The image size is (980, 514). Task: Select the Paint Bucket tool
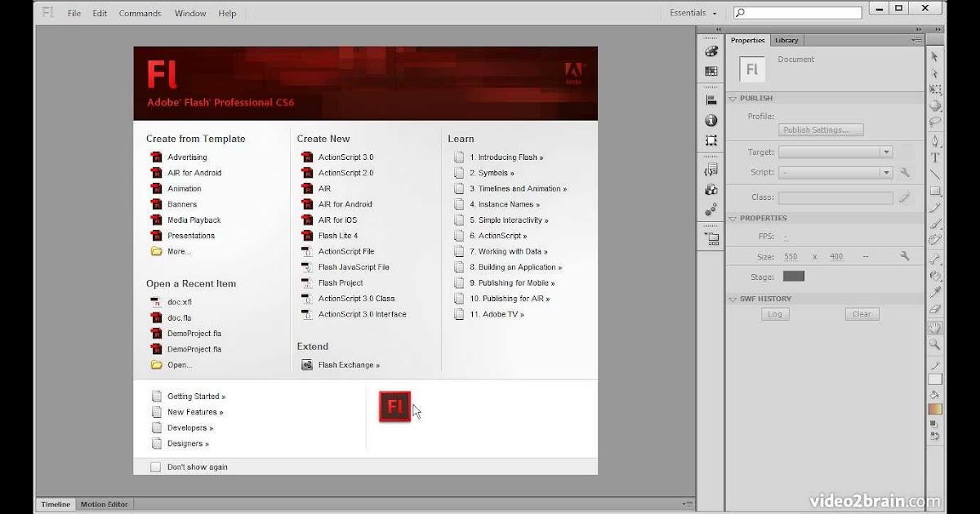tap(935, 276)
